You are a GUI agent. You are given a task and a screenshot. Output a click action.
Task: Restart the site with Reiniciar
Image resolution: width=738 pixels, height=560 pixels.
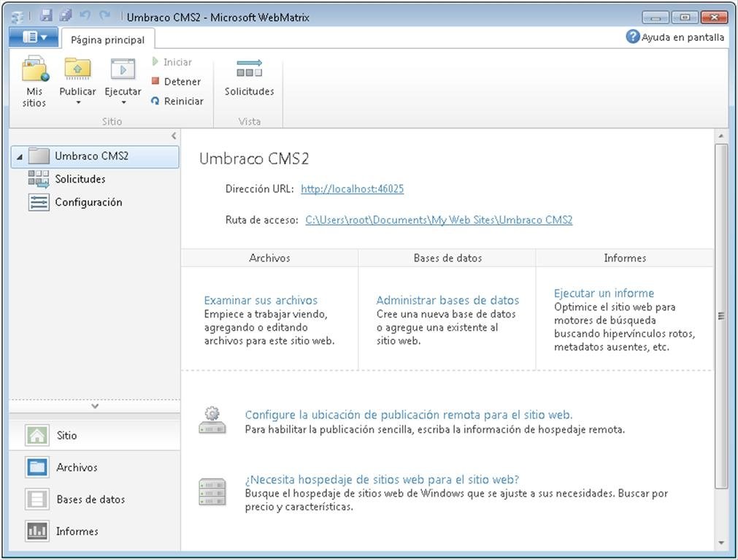tap(177, 101)
